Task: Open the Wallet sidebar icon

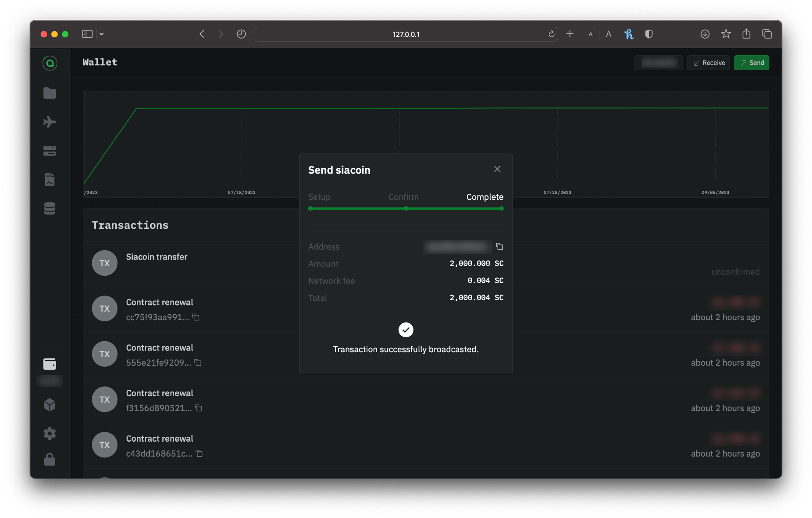Action: pyautogui.click(x=50, y=364)
